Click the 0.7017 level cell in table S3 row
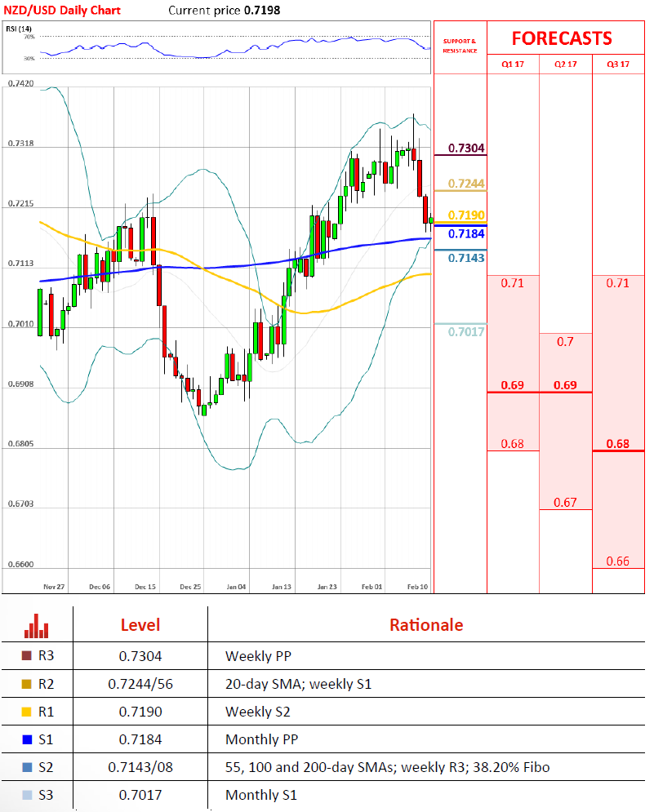 pyautogui.click(x=140, y=795)
